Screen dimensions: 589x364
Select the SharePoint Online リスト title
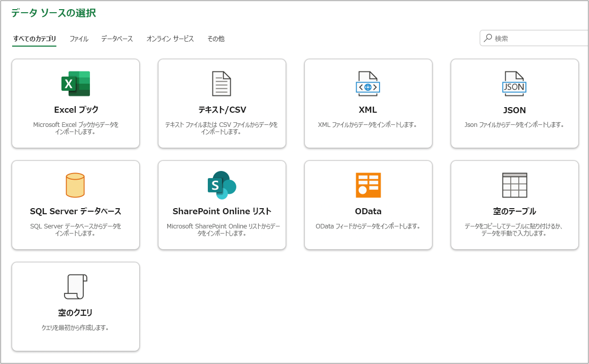[x=222, y=211]
